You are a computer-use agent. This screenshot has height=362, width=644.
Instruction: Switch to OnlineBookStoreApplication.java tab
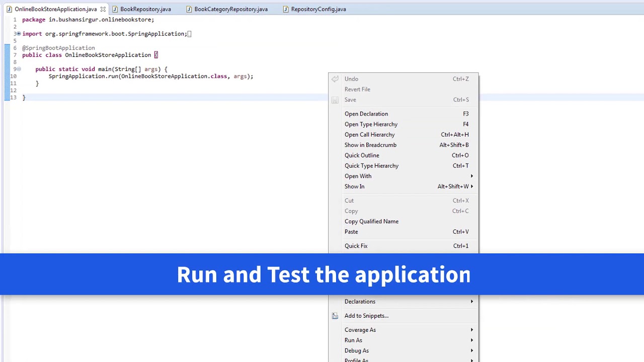[x=55, y=9]
